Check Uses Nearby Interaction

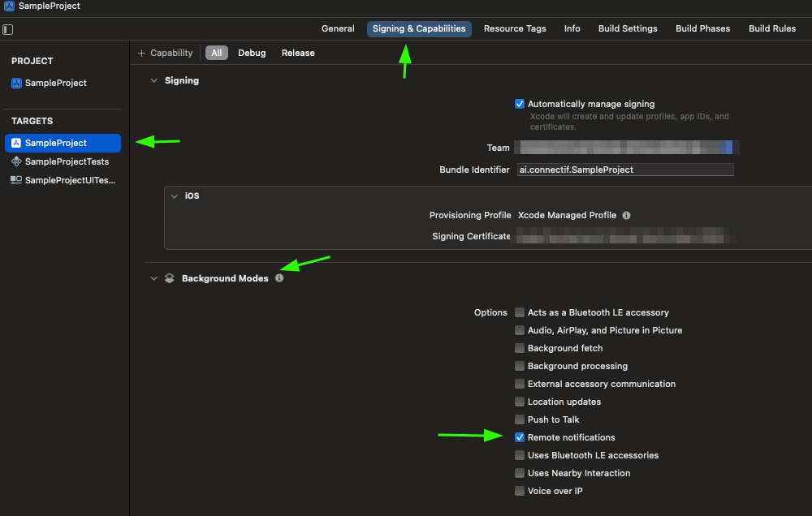pos(520,473)
